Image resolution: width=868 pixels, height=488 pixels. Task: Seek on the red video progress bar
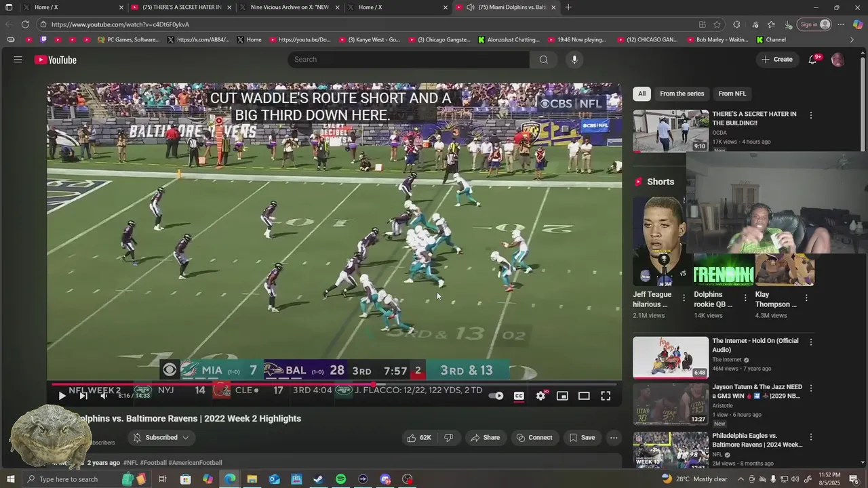(x=334, y=384)
